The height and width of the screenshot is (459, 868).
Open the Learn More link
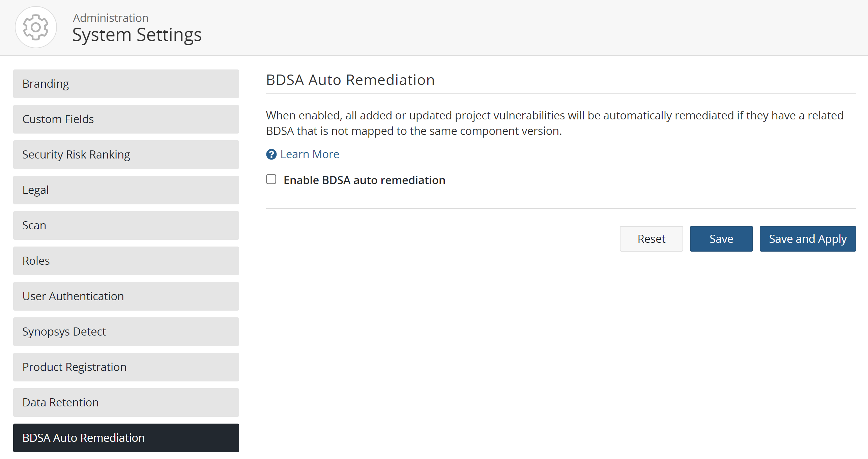(x=310, y=154)
